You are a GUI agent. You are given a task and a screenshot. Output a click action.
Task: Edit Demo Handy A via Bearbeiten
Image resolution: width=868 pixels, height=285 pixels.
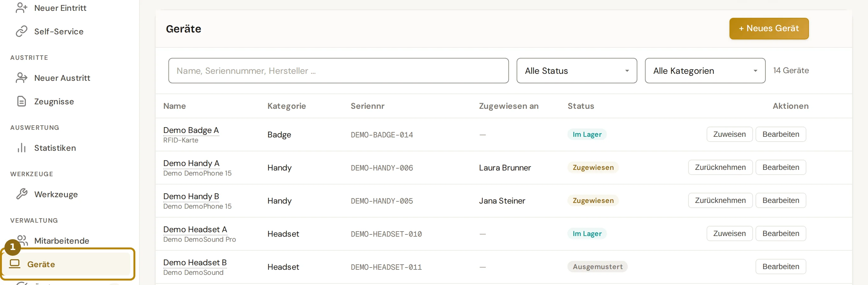pos(780,167)
